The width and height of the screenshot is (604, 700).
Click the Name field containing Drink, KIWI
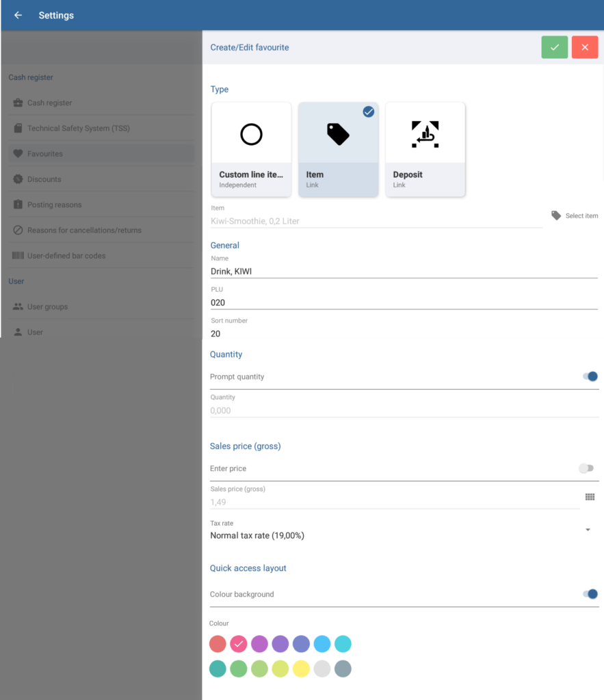coord(404,271)
